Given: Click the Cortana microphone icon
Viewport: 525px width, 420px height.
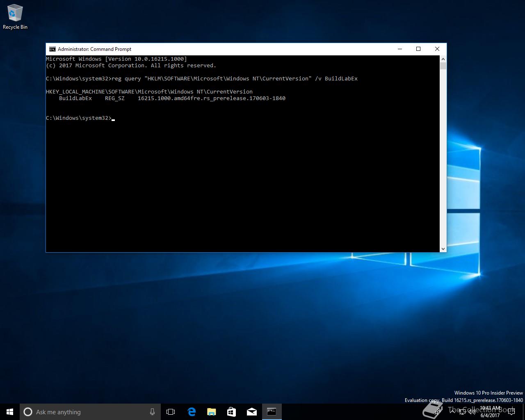Looking at the screenshot, I should click(152, 412).
